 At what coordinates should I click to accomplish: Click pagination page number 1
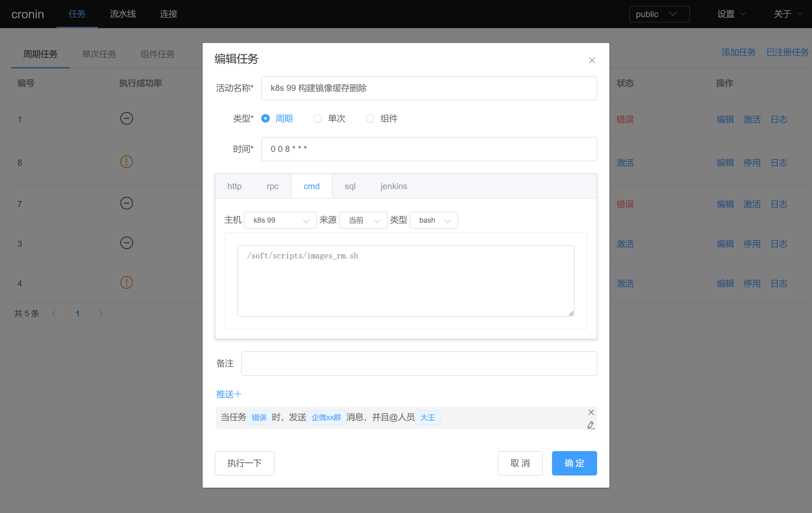78,314
